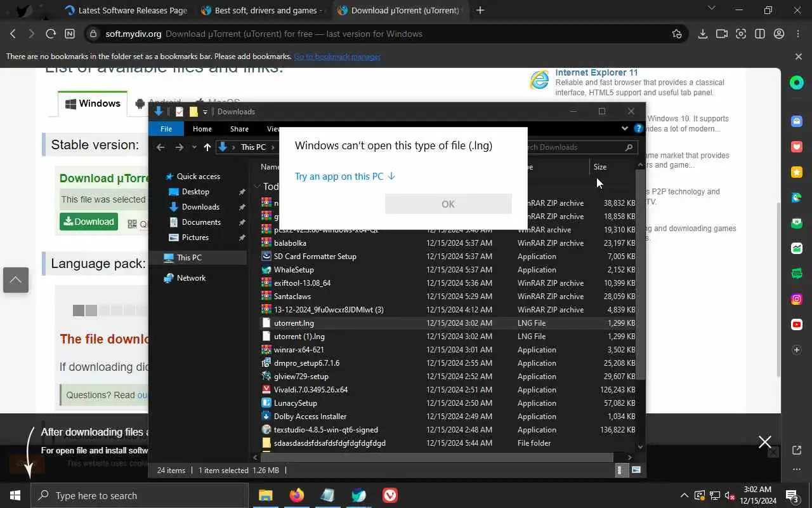This screenshot has height=508, width=812.
Task: Open the Share ribbon tab in Explorer
Action: [x=239, y=129]
